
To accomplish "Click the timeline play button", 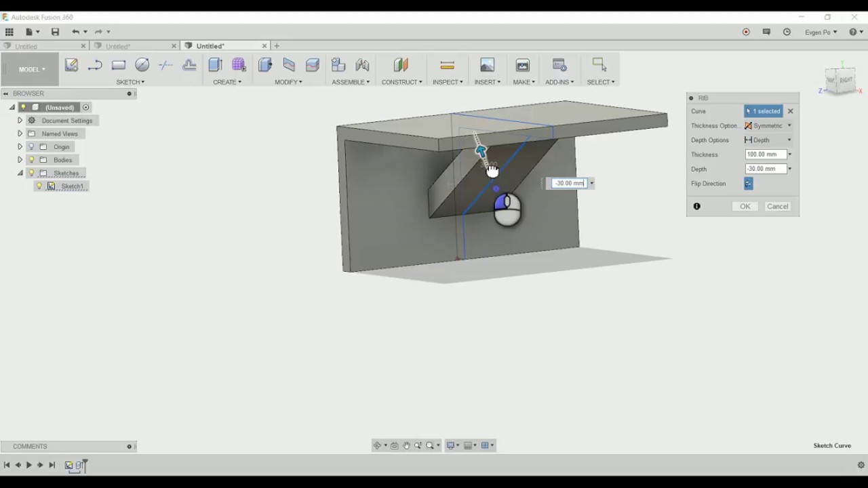I will 28,465.
